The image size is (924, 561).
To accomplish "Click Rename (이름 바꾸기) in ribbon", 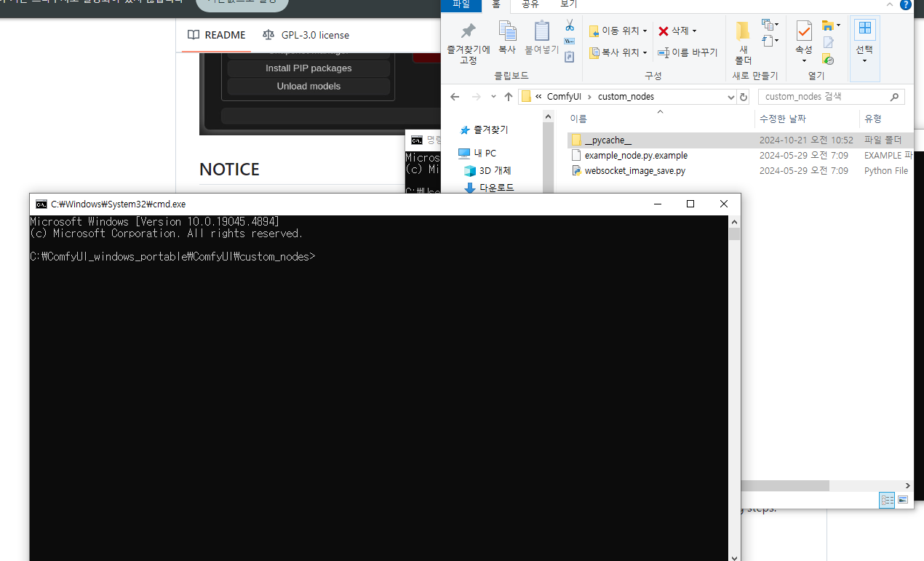I will pos(688,52).
